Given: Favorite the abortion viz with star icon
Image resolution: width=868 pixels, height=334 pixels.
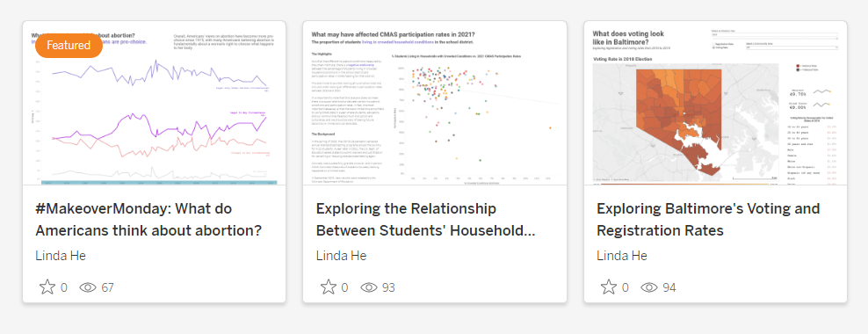Looking at the screenshot, I should tap(47, 287).
